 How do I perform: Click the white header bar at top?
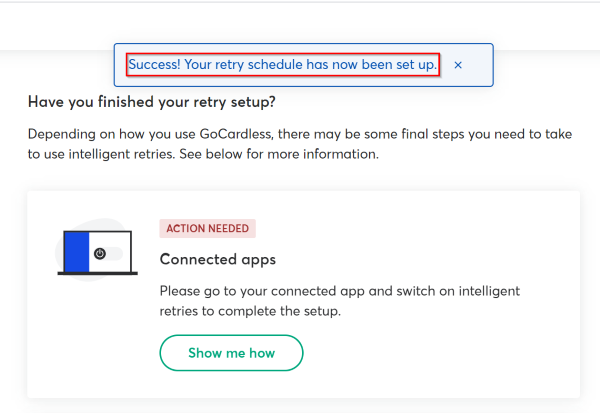pos(300,25)
